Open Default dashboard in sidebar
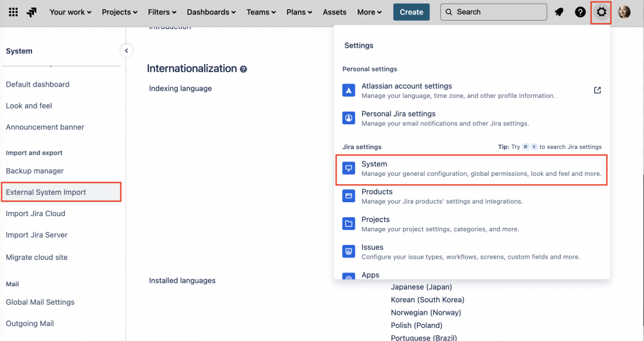The width and height of the screenshot is (644, 341). (37, 84)
